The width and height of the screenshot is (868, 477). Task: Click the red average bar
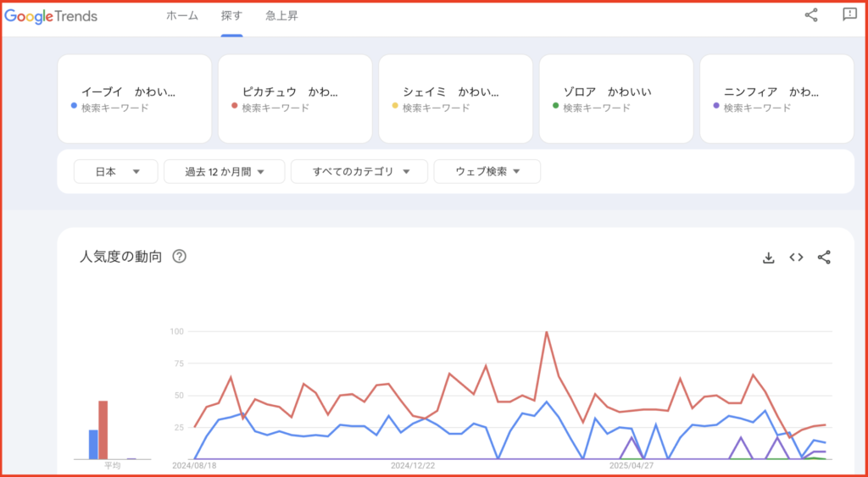(x=103, y=430)
